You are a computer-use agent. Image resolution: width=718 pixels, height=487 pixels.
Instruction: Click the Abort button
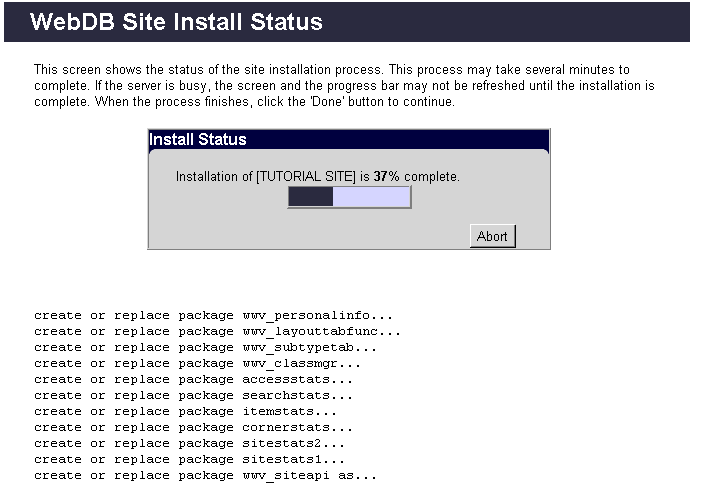tap(492, 236)
